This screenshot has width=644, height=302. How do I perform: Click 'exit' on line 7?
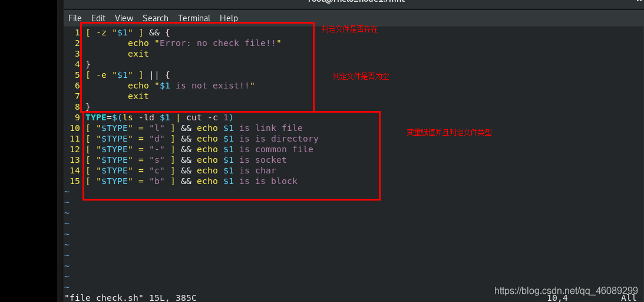138,97
